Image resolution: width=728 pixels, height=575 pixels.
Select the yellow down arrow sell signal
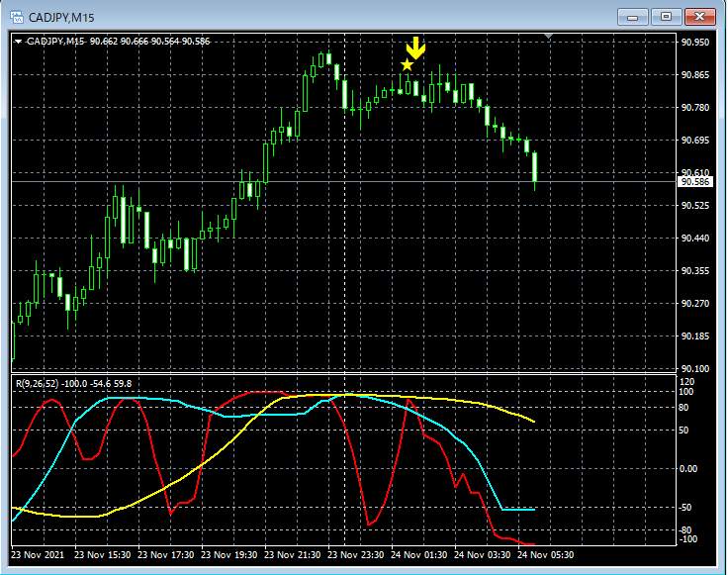pos(415,48)
